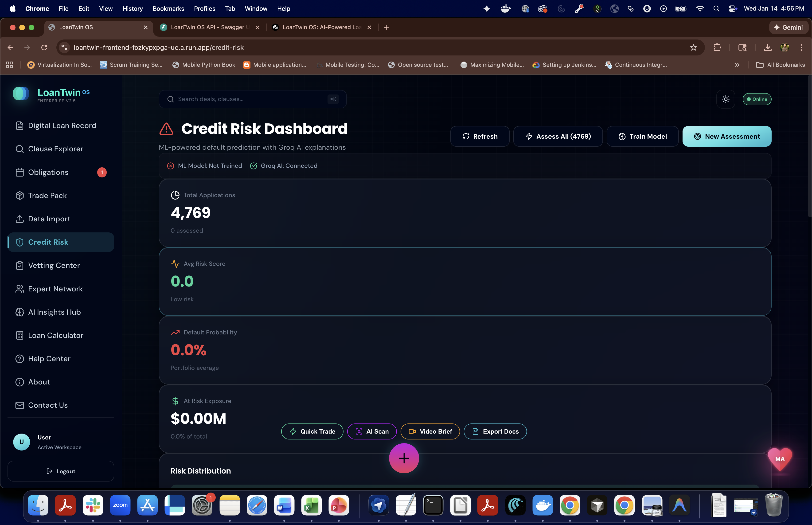Click the pink plus floating button
The width and height of the screenshot is (812, 525).
(x=404, y=458)
